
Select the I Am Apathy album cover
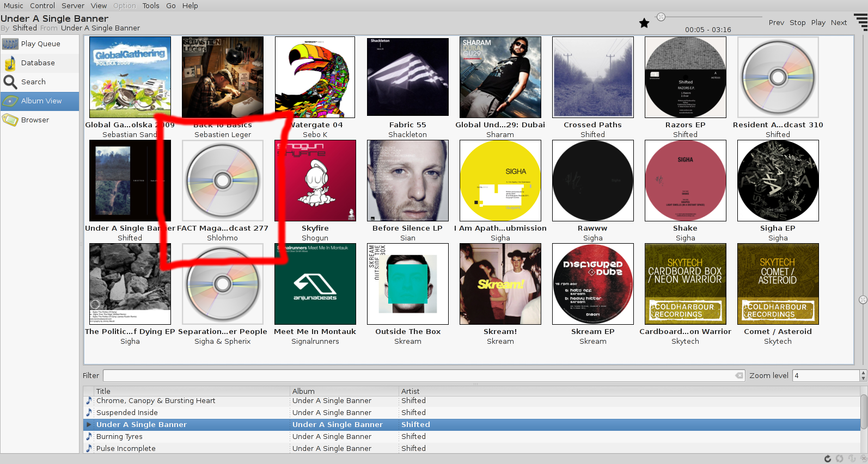pos(500,181)
